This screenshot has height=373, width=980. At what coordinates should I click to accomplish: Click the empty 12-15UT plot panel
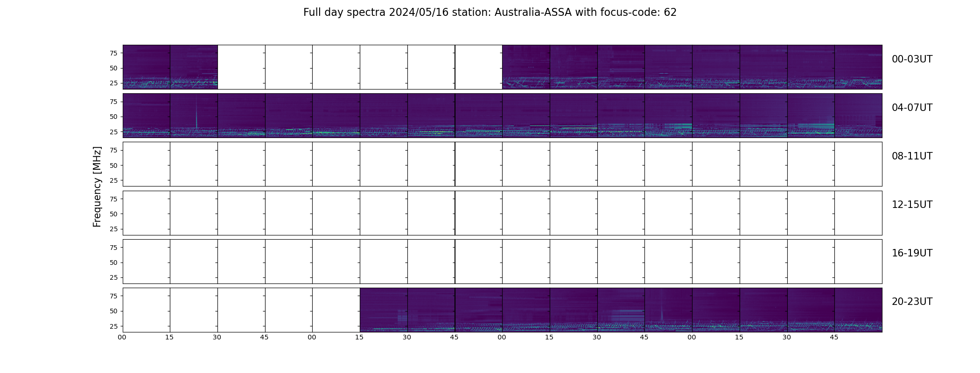click(502, 213)
